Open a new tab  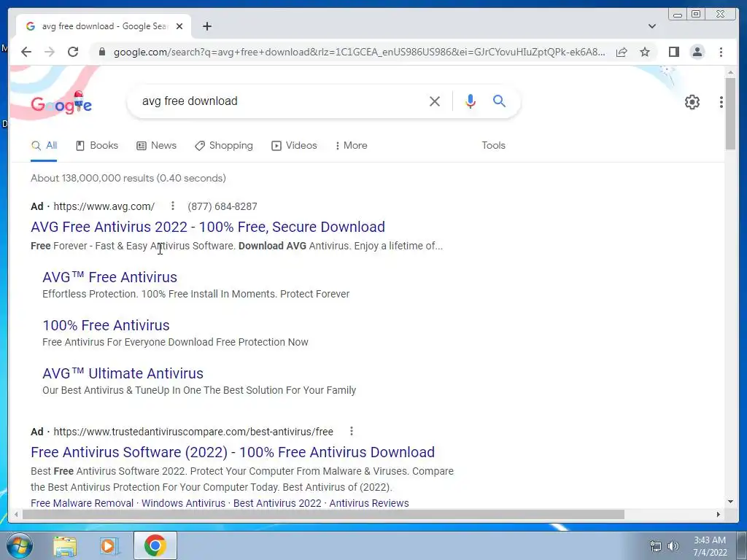(x=206, y=26)
